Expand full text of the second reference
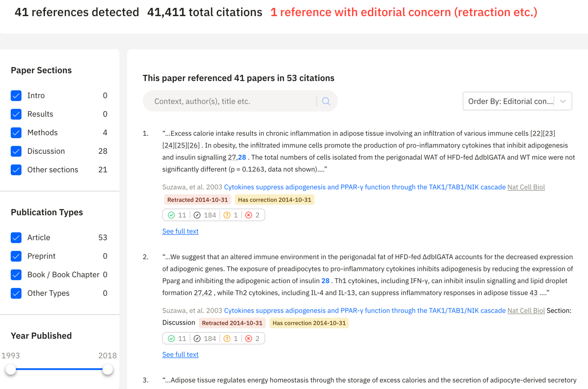Screen dimensions: 588x389 click(x=180, y=354)
